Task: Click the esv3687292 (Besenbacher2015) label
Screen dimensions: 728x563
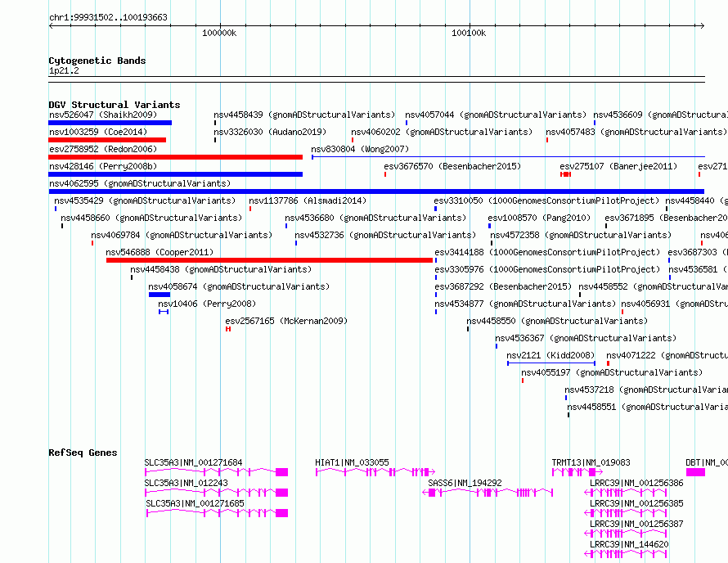Action: [x=503, y=286]
